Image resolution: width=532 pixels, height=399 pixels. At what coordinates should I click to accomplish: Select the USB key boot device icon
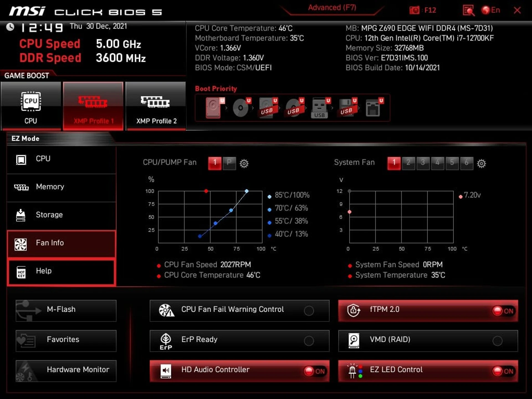coord(321,108)
